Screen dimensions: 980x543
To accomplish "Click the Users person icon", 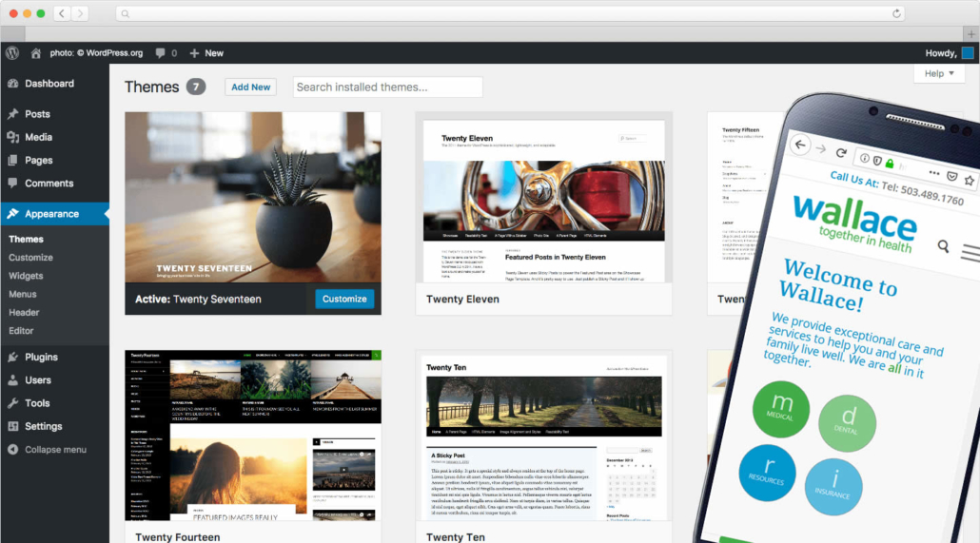I will (13, 380).
